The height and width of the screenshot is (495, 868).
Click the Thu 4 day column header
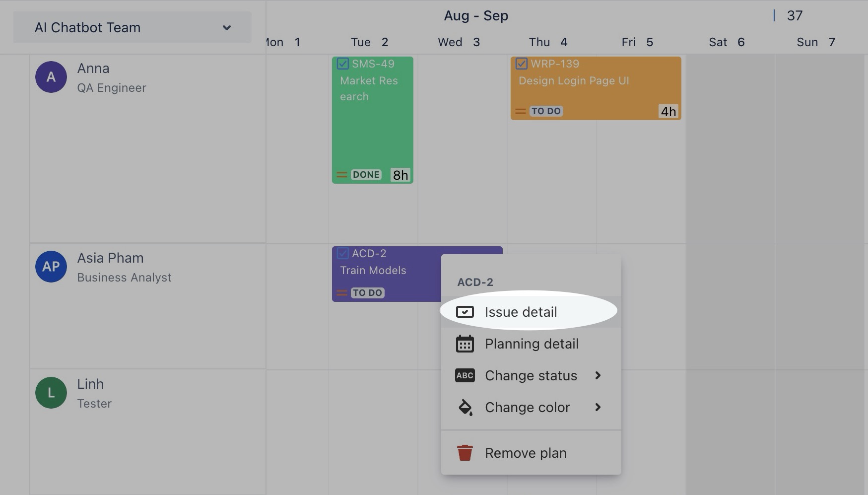click(x=548, y=42)
